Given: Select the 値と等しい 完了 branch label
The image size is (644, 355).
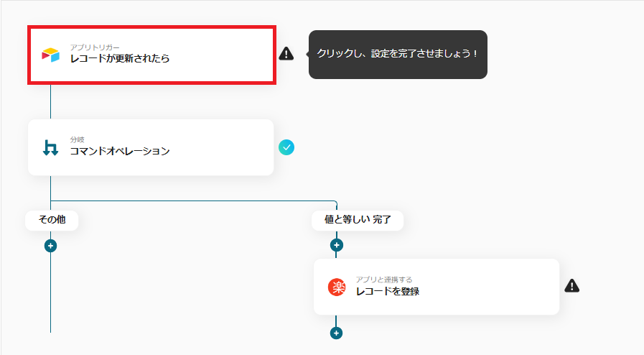Looking at the screenshot, I should 358,220.
